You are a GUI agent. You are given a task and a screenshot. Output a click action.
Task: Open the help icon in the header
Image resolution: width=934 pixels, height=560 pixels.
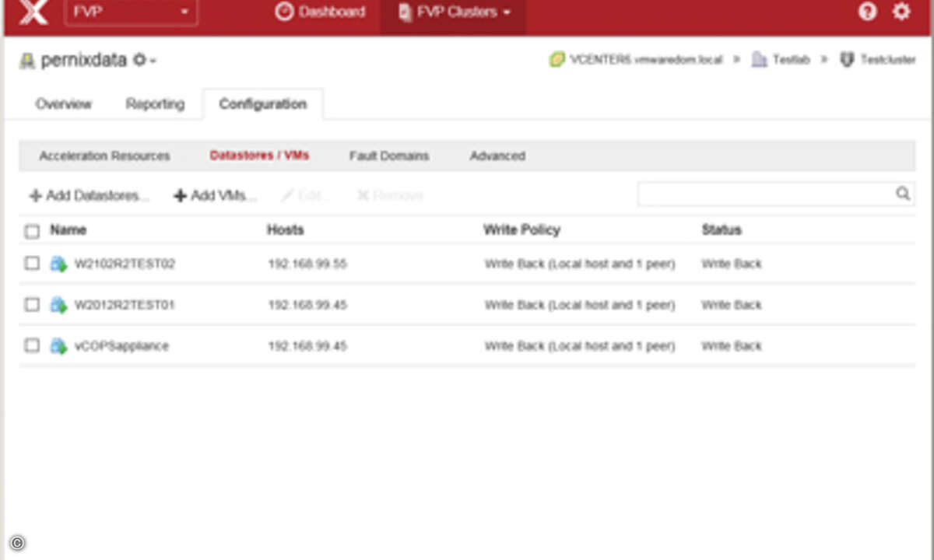coord(868,12)
